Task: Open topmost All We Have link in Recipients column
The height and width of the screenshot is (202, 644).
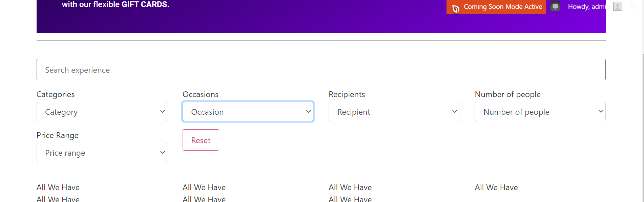Action: click(x=350, y=187)
